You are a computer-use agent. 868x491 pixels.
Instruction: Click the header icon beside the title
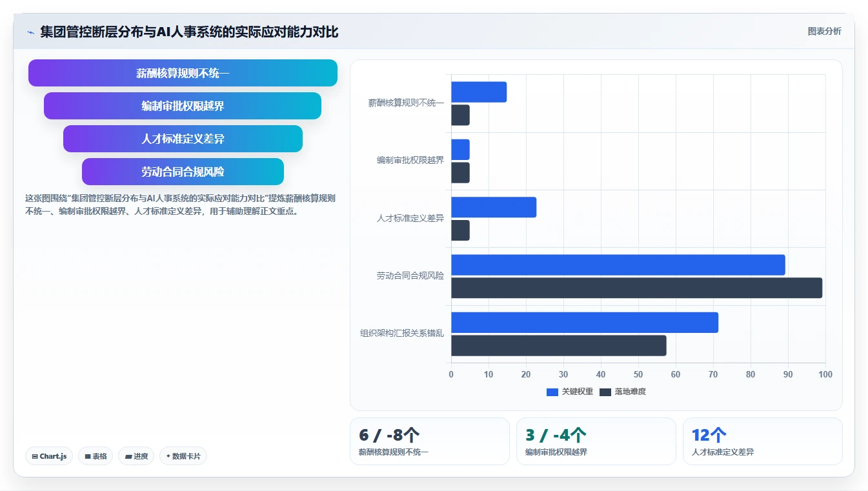click(x=30, y=32)
